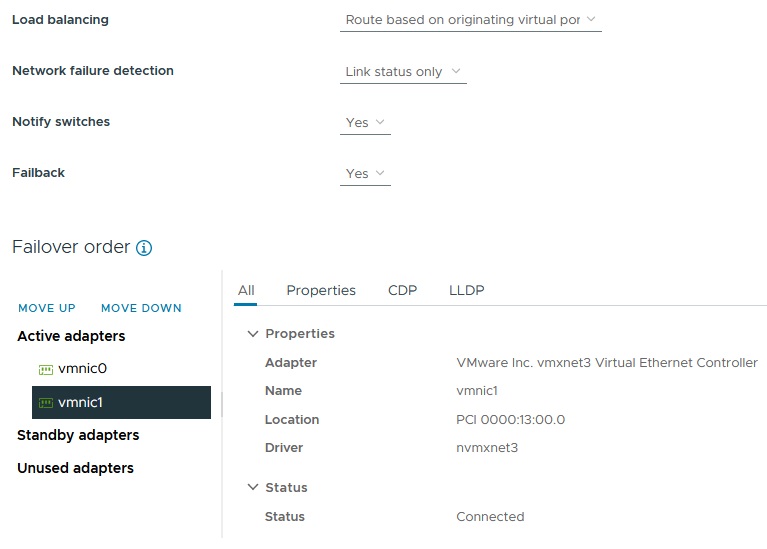Click the Unused adapters heading
Screen dimensions: 767x549
[x=75, y=469]
